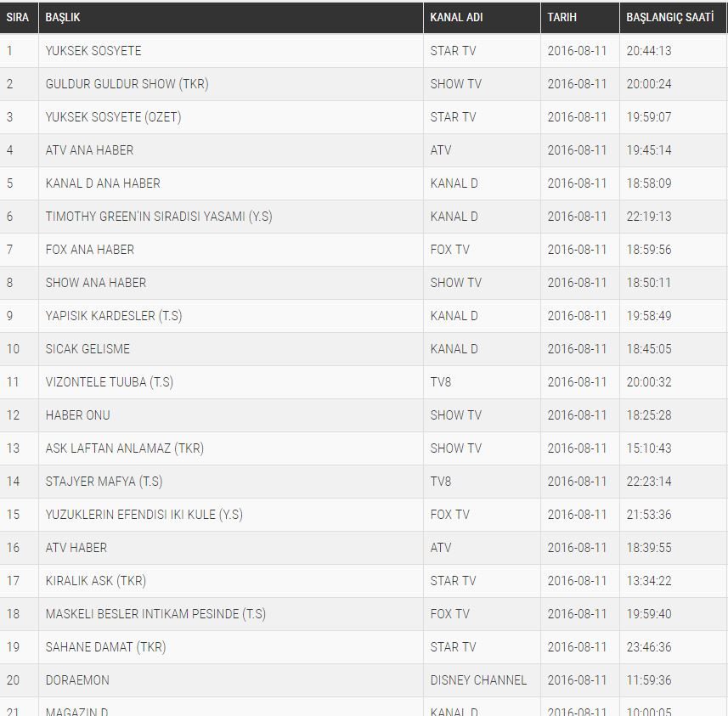Select the YUKSEK SOSYETE title in row 1
The width and height of the screenshot is (728, 716).
pos(93,51)
